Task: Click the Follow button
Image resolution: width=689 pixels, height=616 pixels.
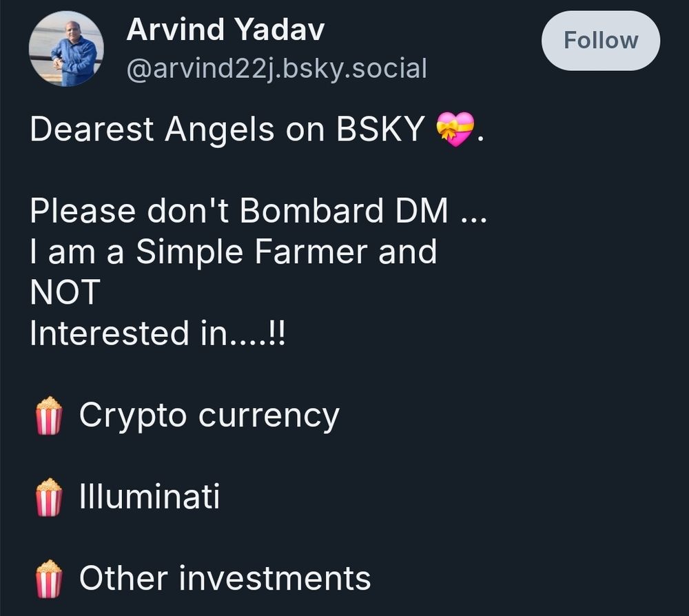Action: (x=601, y=41)
